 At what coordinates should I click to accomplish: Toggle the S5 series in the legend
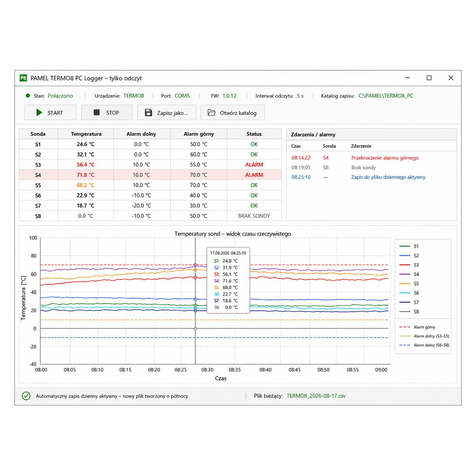tap(409, 284)
